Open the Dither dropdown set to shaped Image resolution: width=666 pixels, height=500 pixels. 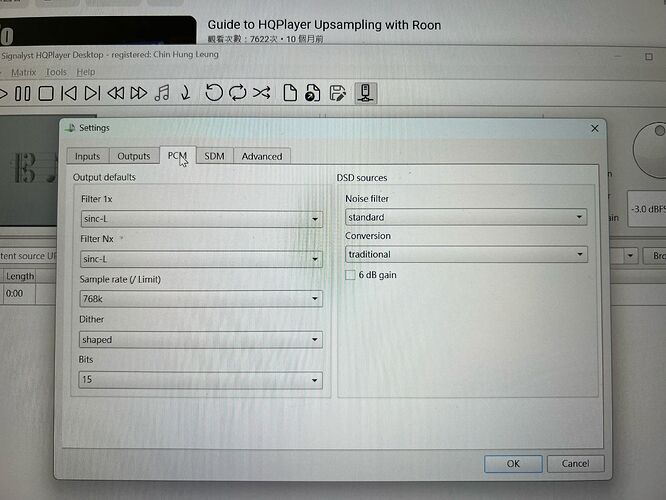[200, 339]
